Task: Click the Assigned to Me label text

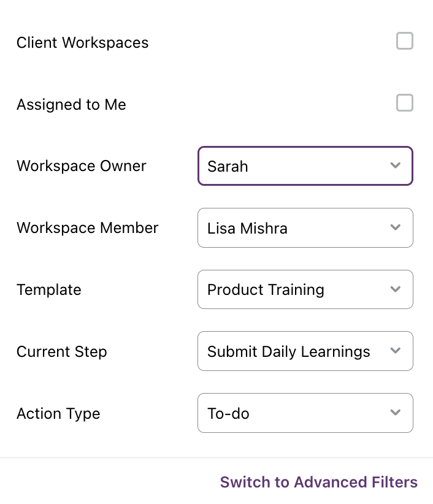Action: (71, 104)
